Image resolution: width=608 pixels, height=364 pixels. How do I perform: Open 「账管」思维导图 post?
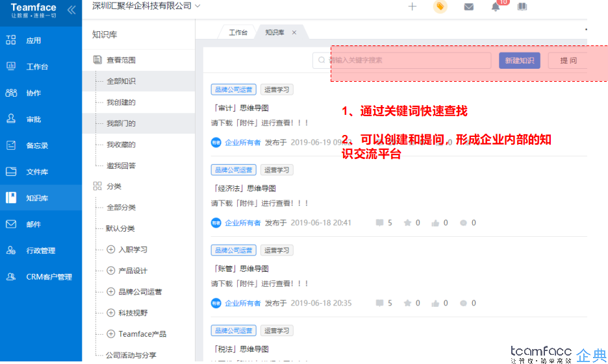tap(241, 269)
